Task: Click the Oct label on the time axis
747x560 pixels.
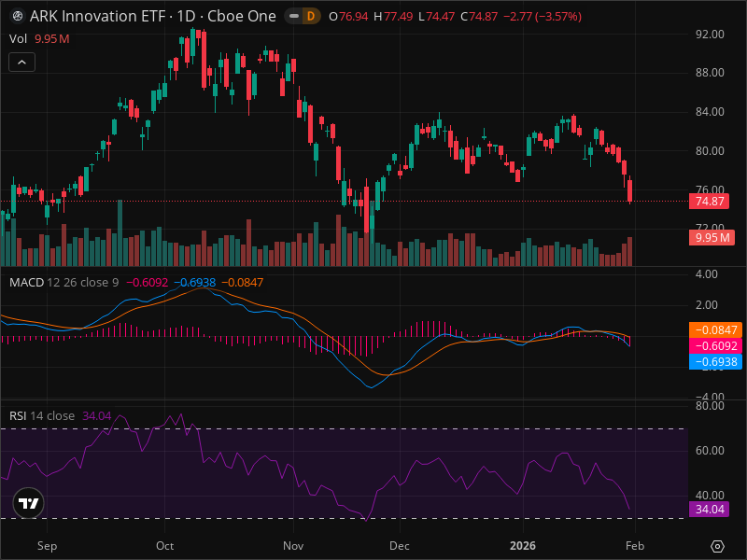Action: [165, 546]
